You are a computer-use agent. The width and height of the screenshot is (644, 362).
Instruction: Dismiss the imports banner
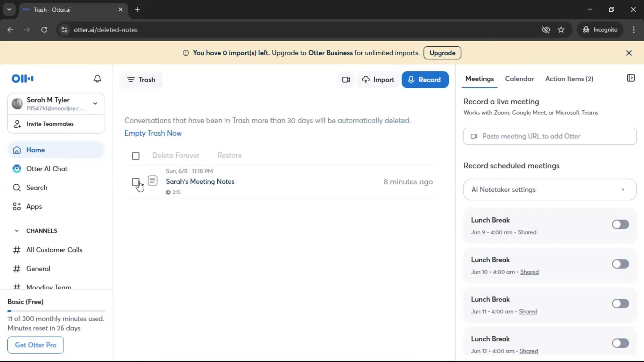coord(629,53)
